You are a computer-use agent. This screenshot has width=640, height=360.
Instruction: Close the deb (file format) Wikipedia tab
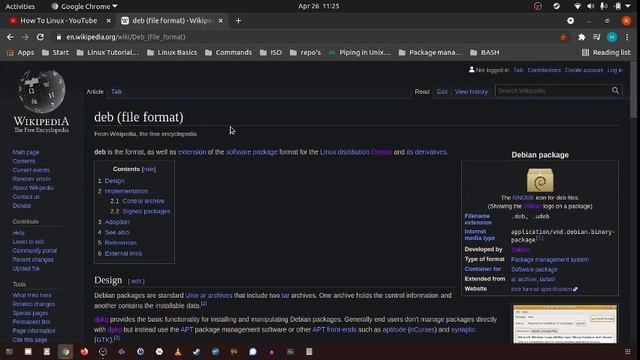coord(220,20)
